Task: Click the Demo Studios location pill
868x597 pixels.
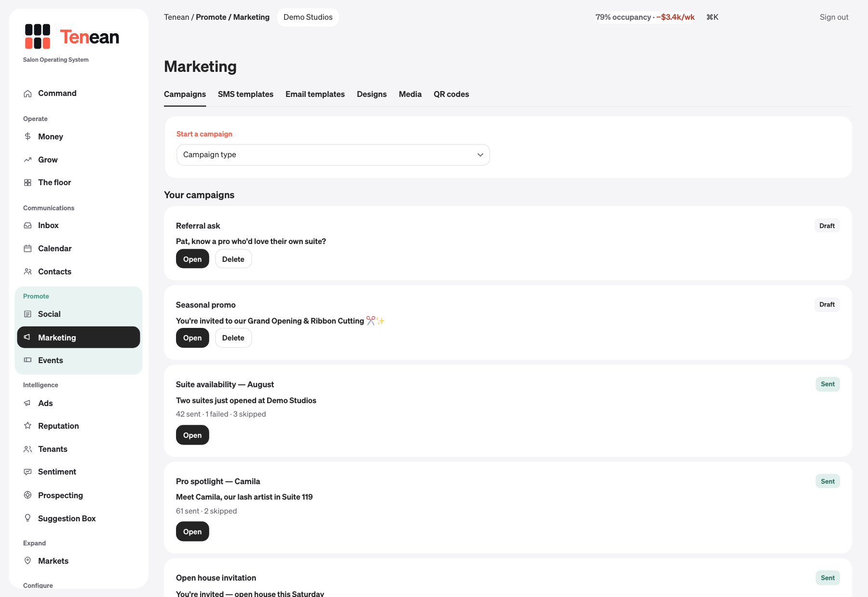Action: 308,17
